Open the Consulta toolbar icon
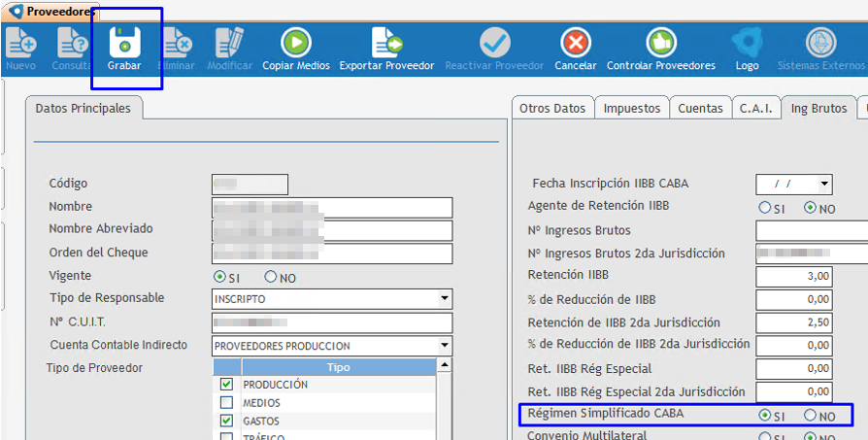This screenshot has width=868, height=440. click(x=73, y=43)
